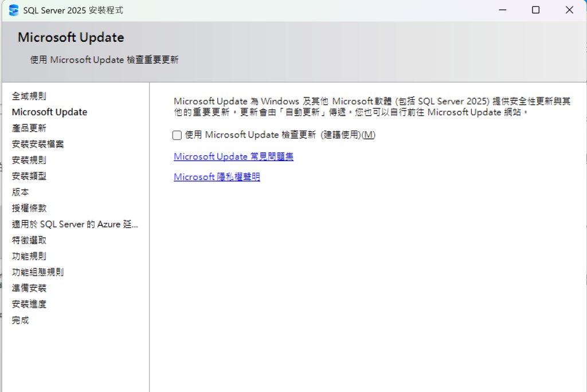The height and width of the screenshot is (392, 587).
Task: Click the description paragraph about Microsoft Update
Action: 372,107
